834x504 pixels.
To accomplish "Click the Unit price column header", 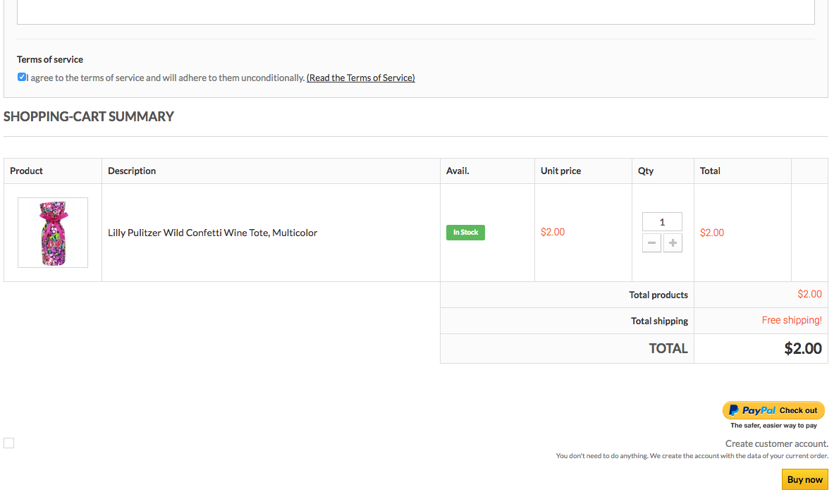I will (x=560, y=171).
